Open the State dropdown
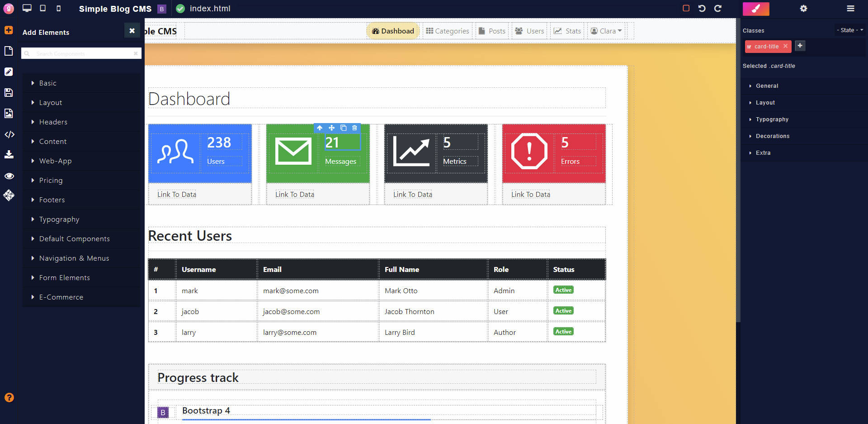This screenshot has width=868, height=424. pyautogui.click(x=849, y=30)
